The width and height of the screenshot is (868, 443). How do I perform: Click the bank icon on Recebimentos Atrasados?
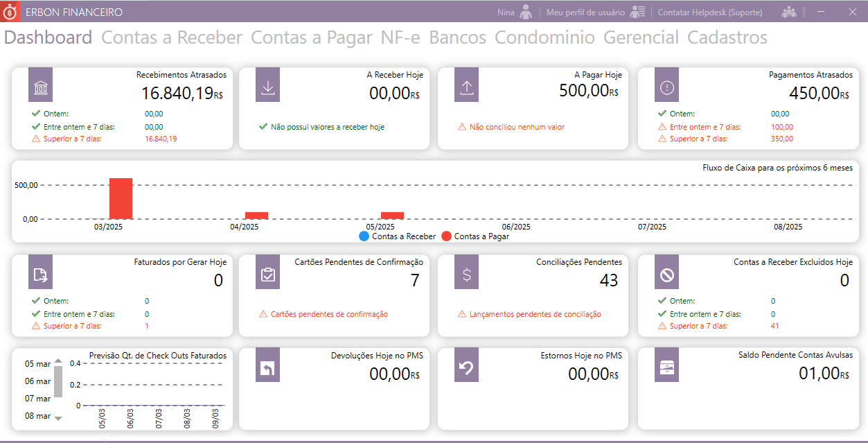click(40, 88)
